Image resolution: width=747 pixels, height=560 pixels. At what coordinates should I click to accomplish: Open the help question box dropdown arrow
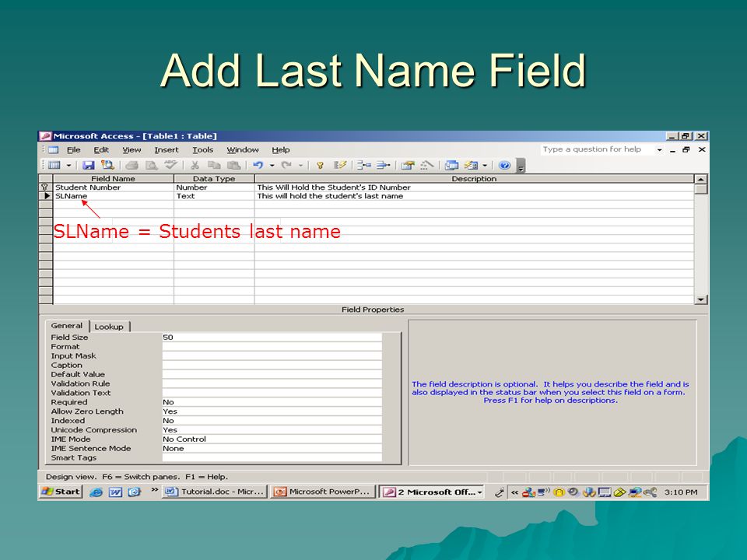(x=659, y=149)
